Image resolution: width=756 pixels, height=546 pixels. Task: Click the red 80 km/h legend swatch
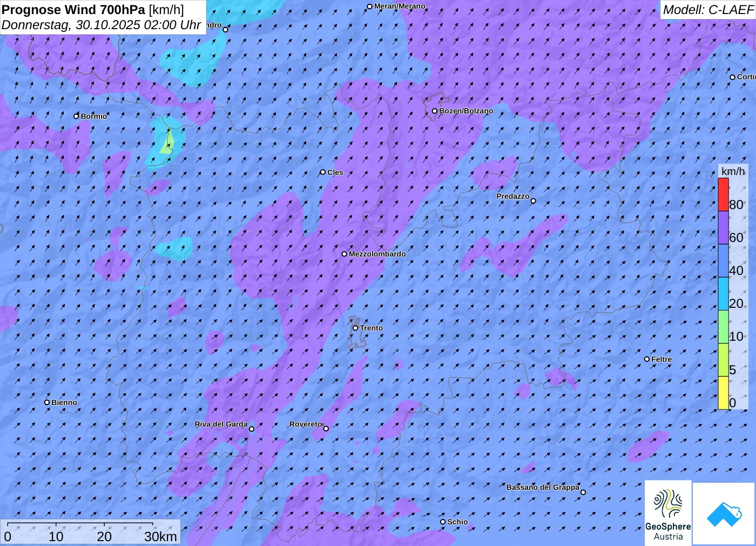[723, 194]
